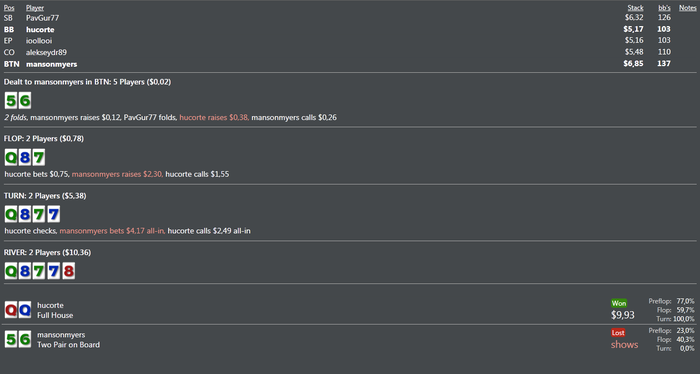The width and height of the screenshot is (700, 374).
Task: Click player name alekseydr89
Action: pos(46,52)
